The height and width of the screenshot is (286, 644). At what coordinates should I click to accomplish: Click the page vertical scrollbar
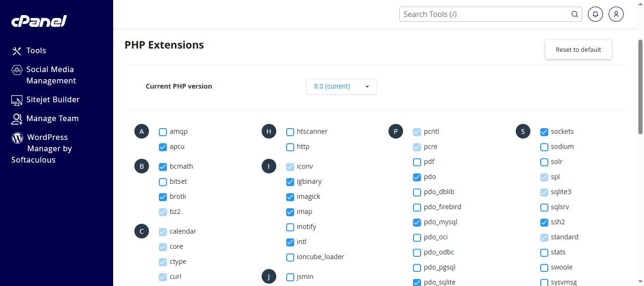[x=640, y=87]
